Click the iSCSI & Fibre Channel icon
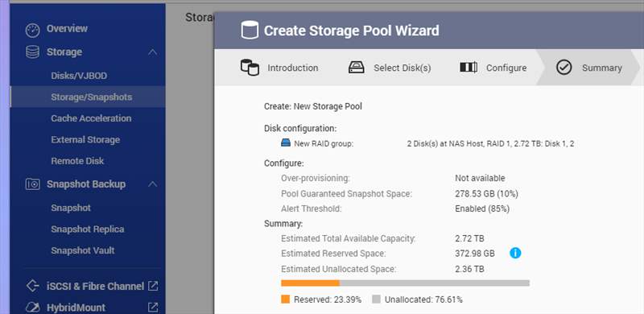 coord(32,286)
